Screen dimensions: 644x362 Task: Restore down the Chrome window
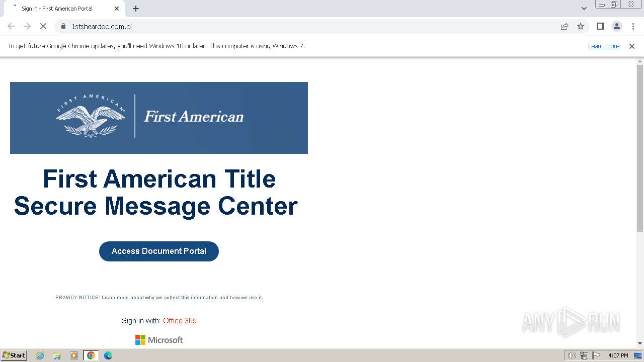click(x=614, y=5)
